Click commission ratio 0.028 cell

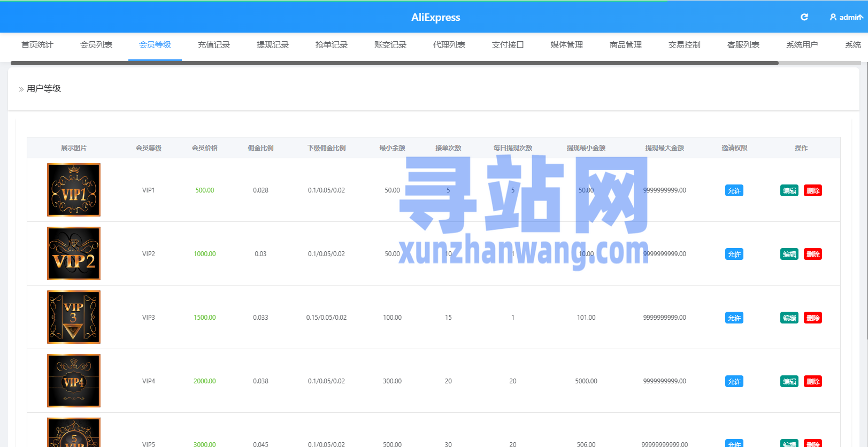(260, 190)
